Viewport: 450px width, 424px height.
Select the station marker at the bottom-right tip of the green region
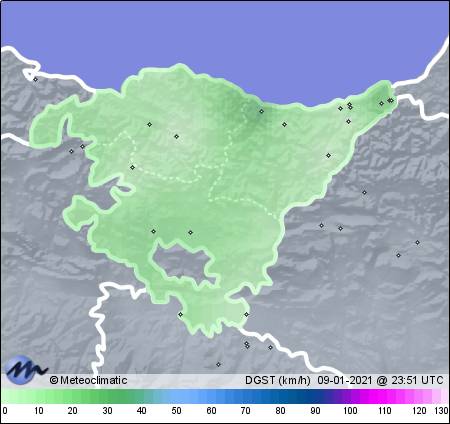[246, 314]
